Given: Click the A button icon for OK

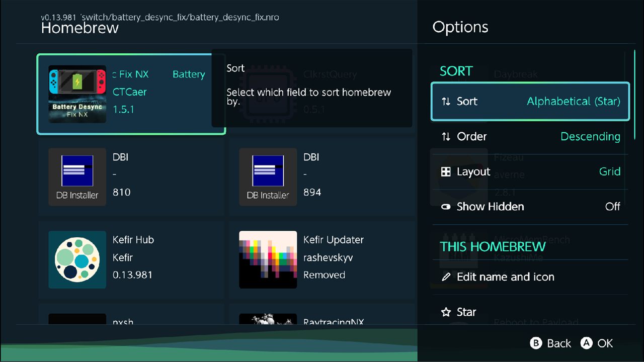Looking at the screenshot, I should click(x=586, y=343).
